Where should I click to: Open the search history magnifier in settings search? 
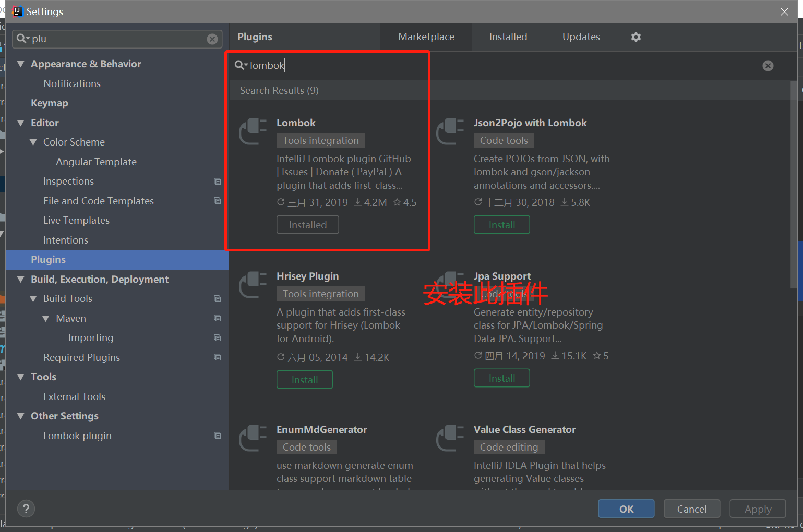23,39
